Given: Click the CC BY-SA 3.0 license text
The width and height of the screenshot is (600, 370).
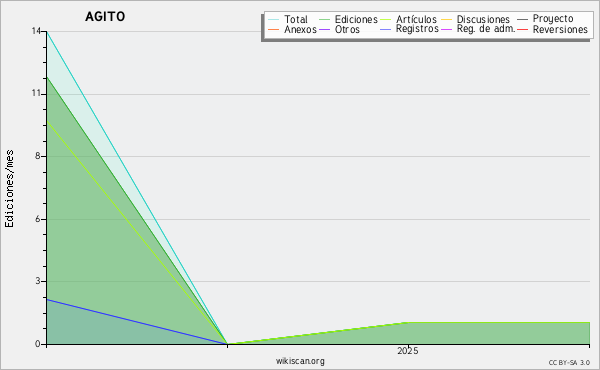Looking at the screenshot, I should pos(569,362).
